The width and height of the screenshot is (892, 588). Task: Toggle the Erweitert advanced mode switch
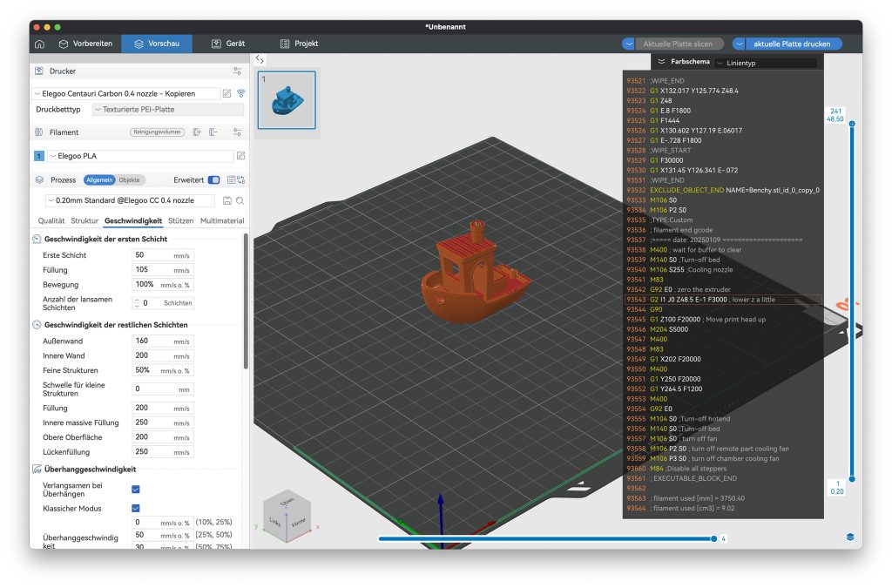click(213, 180)
